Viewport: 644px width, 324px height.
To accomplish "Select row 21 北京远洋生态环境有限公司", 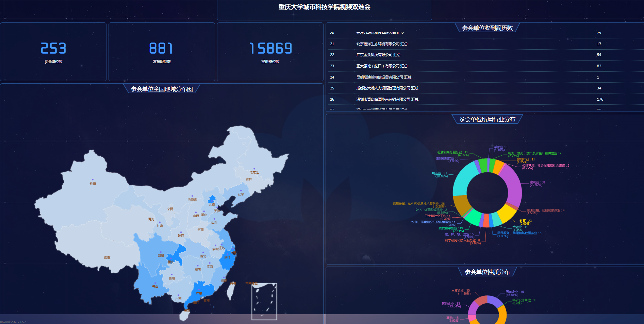I will pos(382,44).
